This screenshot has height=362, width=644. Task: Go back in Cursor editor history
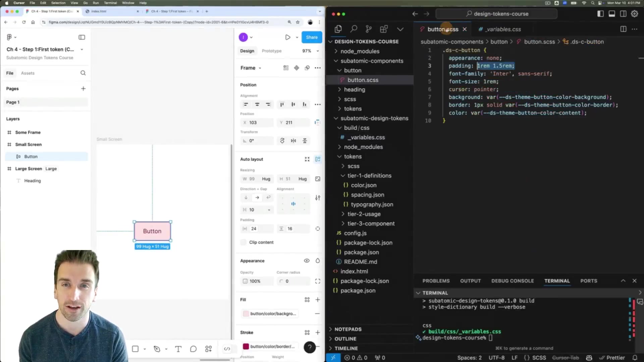[x=415, y=14]
